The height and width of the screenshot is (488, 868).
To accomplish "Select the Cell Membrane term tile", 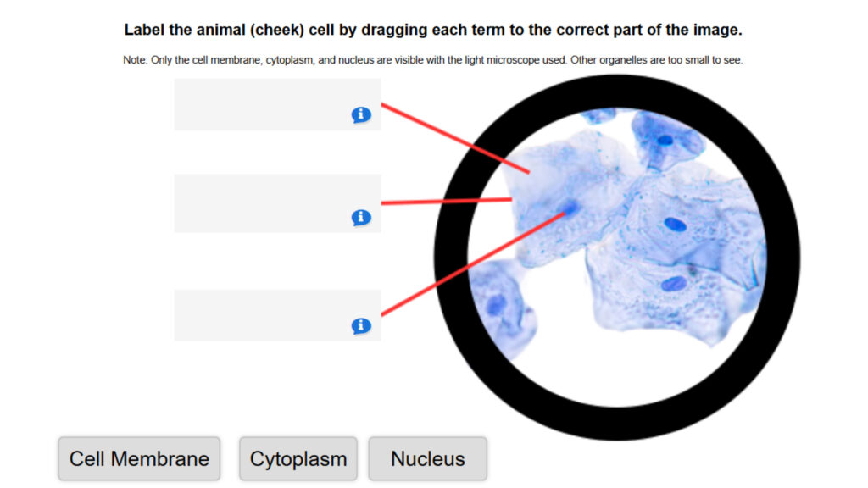I will 138,458.
